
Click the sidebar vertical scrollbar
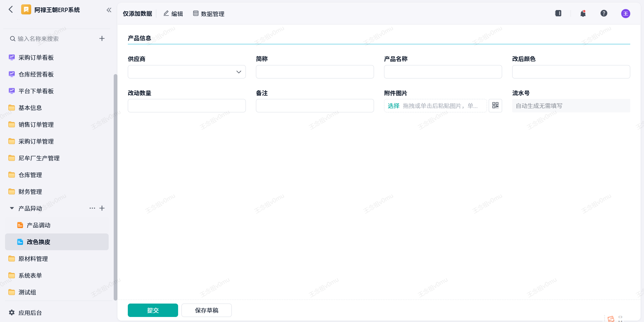click(115, 187)
